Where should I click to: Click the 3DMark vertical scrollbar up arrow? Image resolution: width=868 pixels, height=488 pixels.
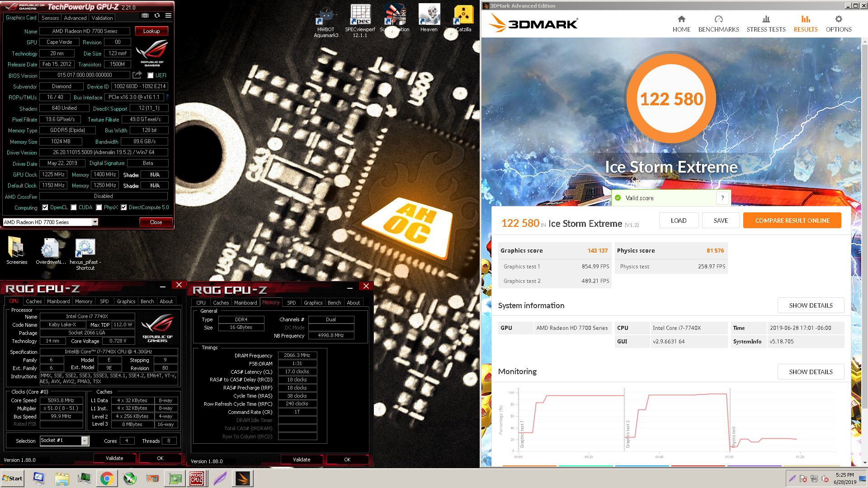(864, 42)
